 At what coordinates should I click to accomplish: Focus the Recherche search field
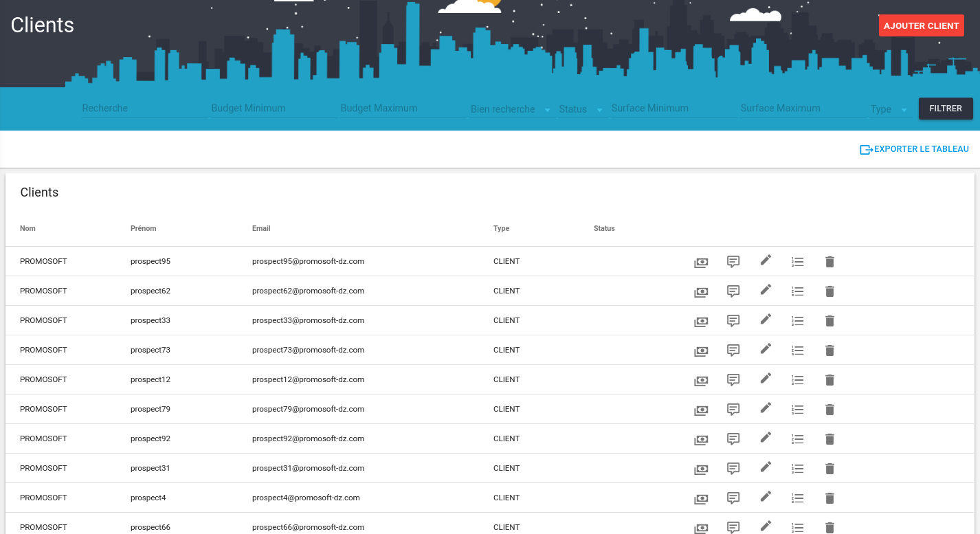pos(144,108)
